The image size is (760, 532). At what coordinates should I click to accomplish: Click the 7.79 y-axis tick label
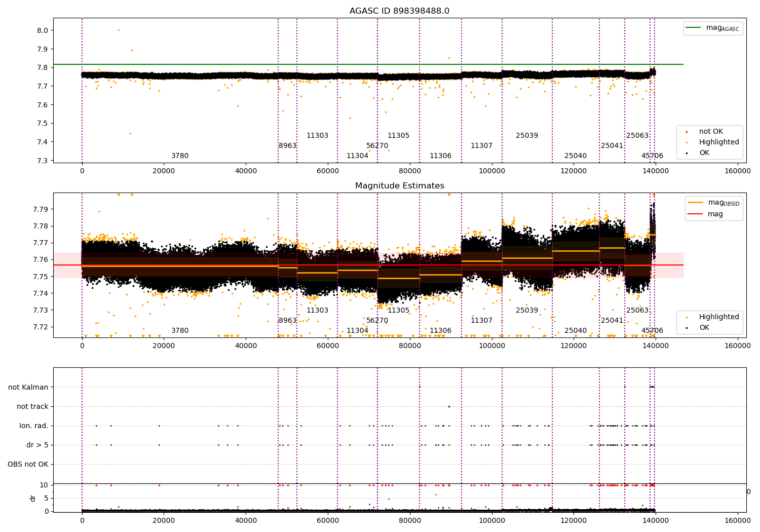41,209
